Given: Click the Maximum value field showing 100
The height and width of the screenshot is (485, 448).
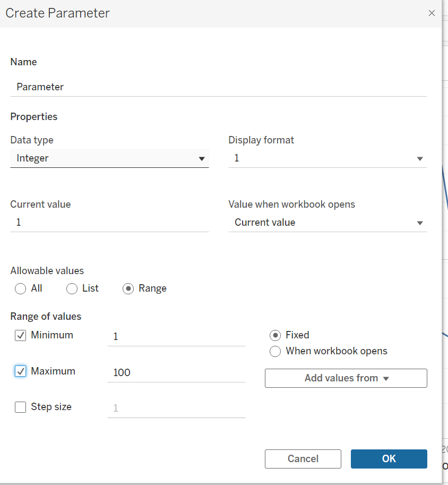Looking at the screenshot, I should pyautogui.click(x=176, y=372).
